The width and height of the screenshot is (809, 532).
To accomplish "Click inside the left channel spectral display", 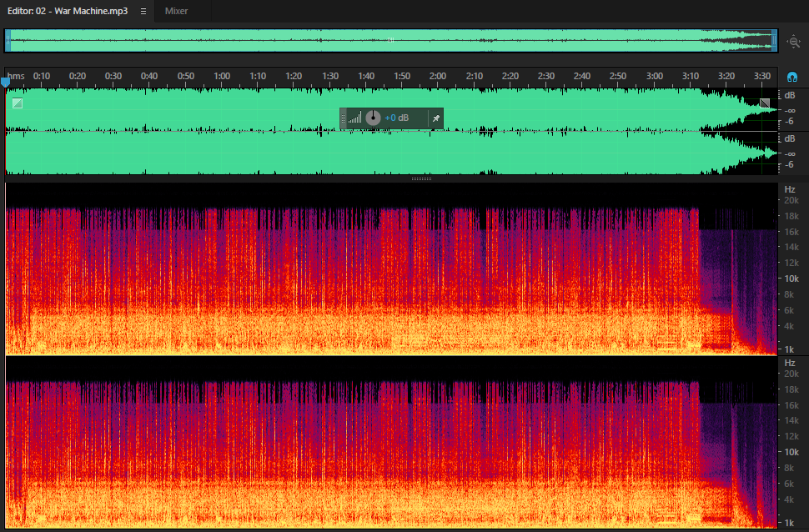I will point(391,269).
